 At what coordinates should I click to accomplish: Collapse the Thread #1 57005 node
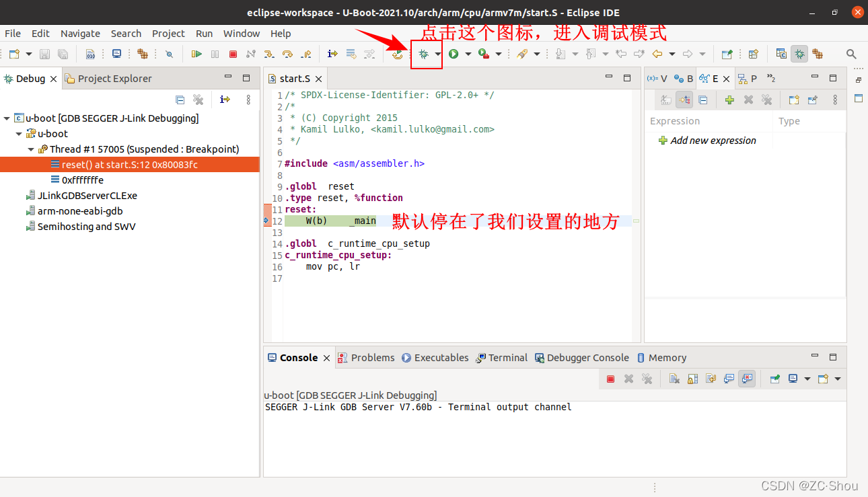(x=31, y=149)
